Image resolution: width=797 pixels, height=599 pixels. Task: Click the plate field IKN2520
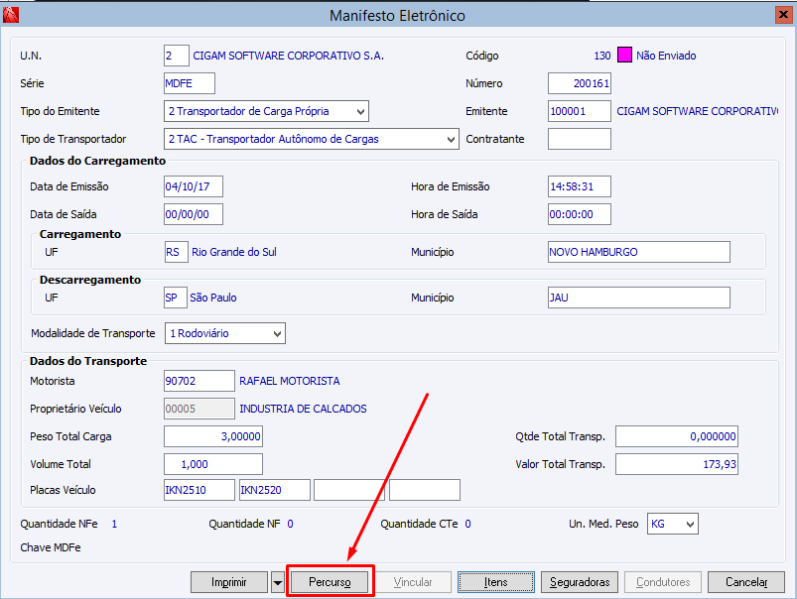click(x=274, y=490)
